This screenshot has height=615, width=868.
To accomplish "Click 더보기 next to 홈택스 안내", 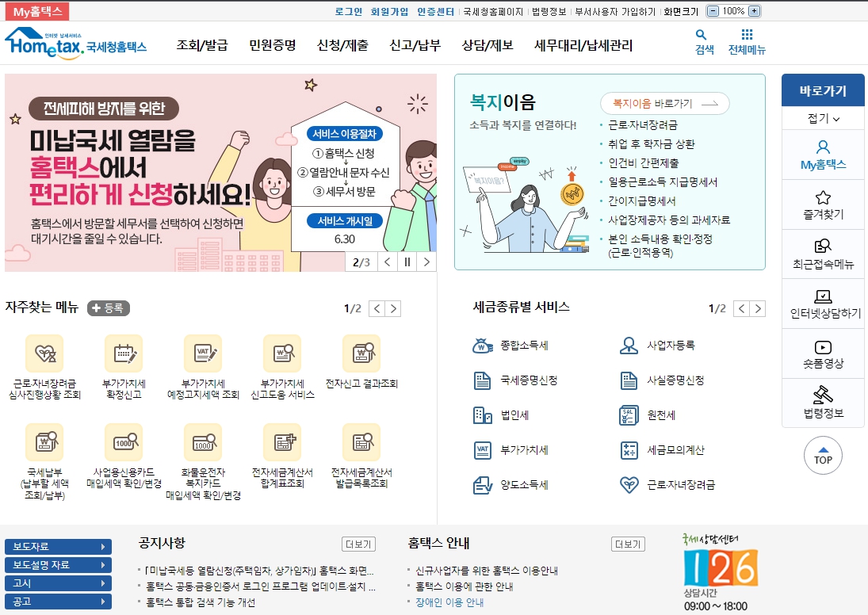I will pos(628,544).
